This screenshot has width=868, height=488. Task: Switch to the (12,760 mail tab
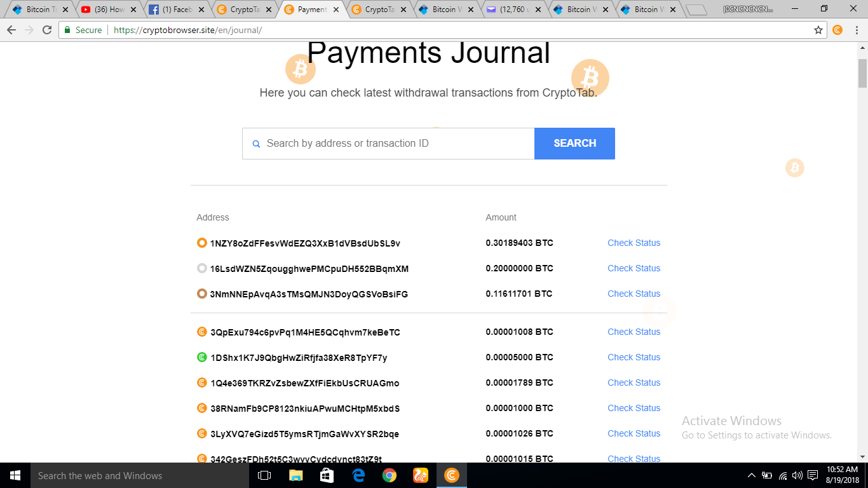point(513,10)
